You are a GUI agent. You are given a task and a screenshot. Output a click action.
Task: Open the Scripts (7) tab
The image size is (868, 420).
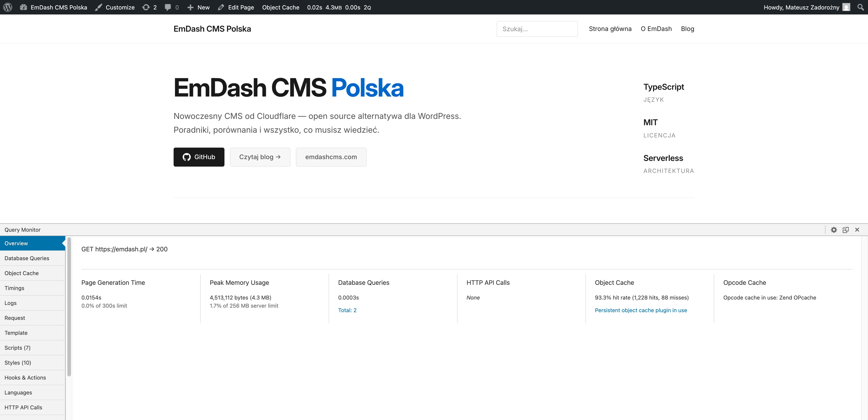[x=17, y=347]
